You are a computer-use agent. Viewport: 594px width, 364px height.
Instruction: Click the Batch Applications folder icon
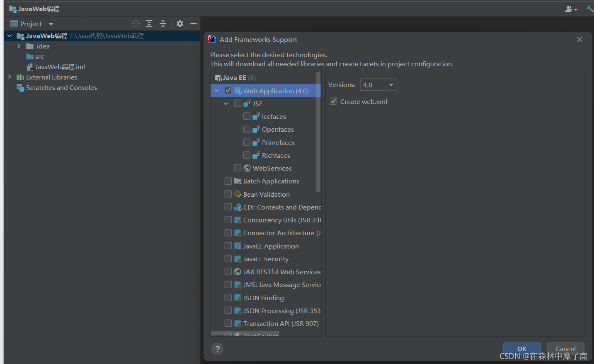click(x=238, y=181)
